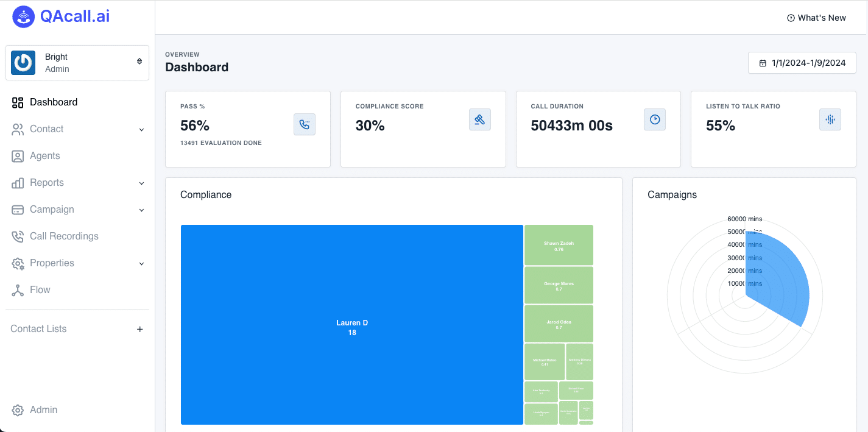Open the What's New panel

click(816, 17)
